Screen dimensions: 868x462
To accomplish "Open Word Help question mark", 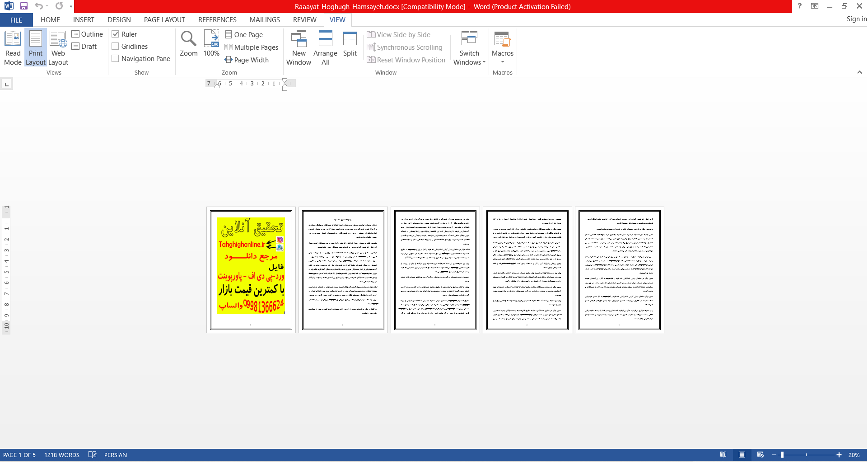I will [800, 6].
